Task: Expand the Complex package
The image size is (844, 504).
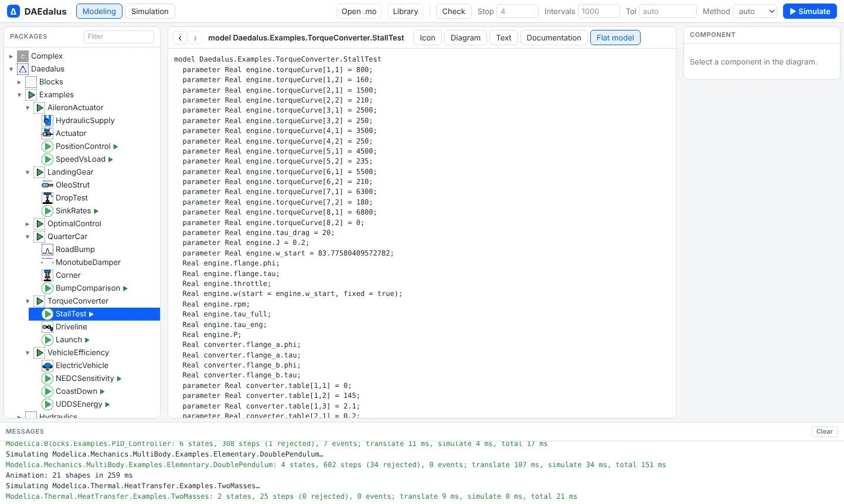Action: point(11,56)
